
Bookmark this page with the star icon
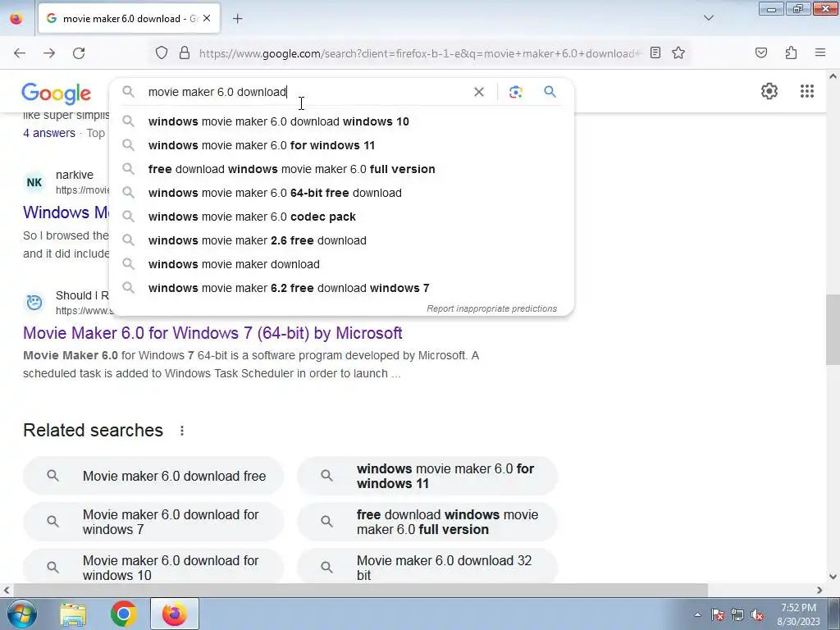pos(678,52)
